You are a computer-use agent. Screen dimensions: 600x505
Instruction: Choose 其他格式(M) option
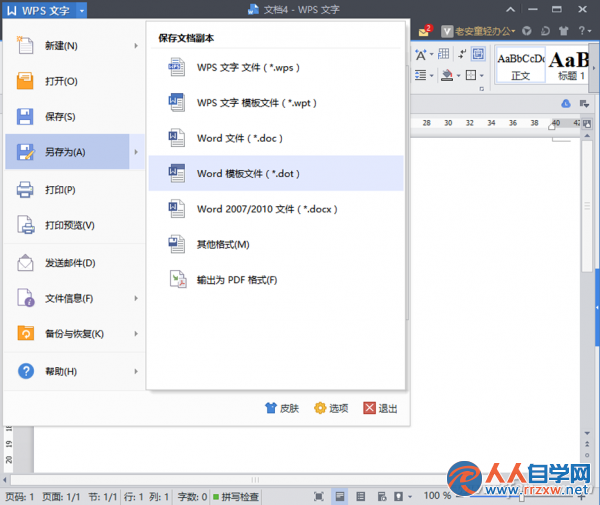(276, 244)
